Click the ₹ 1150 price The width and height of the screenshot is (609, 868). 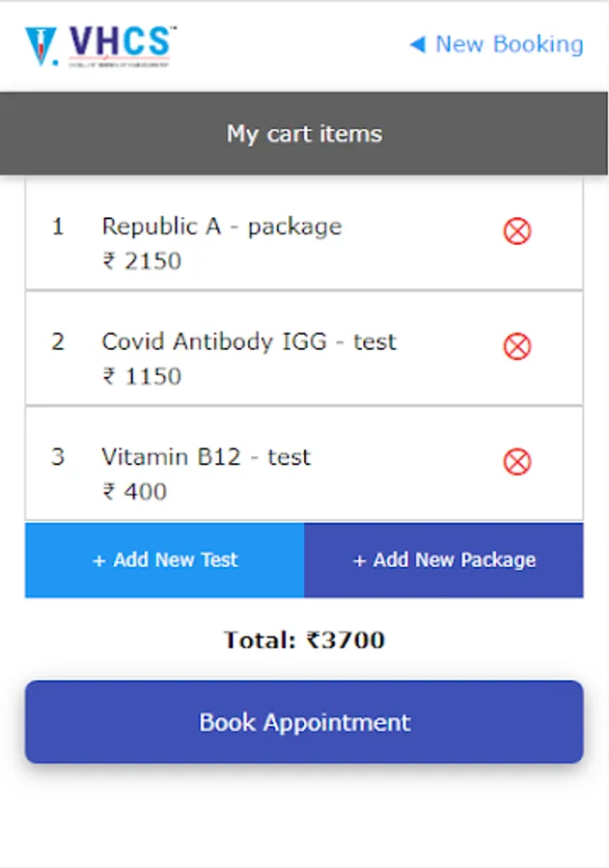[142, 376]
